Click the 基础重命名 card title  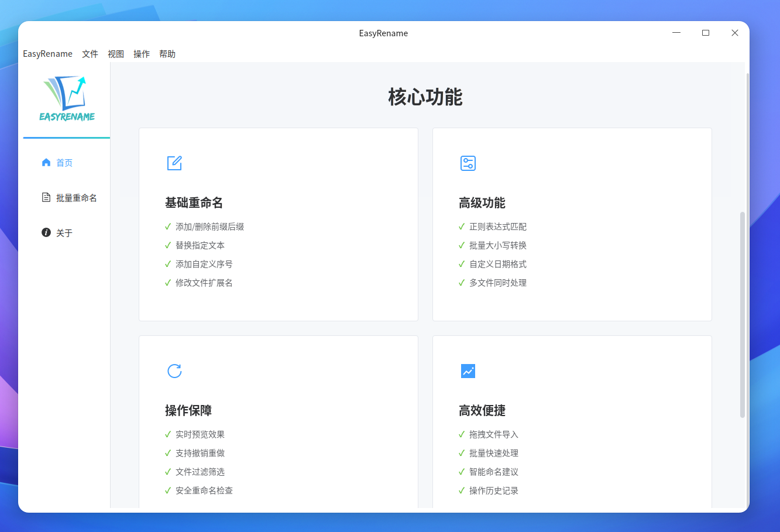(194, 203)
